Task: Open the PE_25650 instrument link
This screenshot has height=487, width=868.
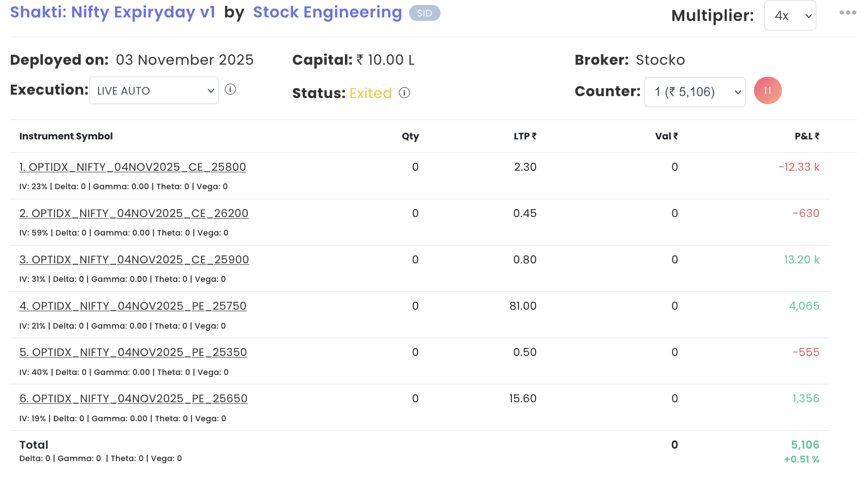Action: click(133, 399)
